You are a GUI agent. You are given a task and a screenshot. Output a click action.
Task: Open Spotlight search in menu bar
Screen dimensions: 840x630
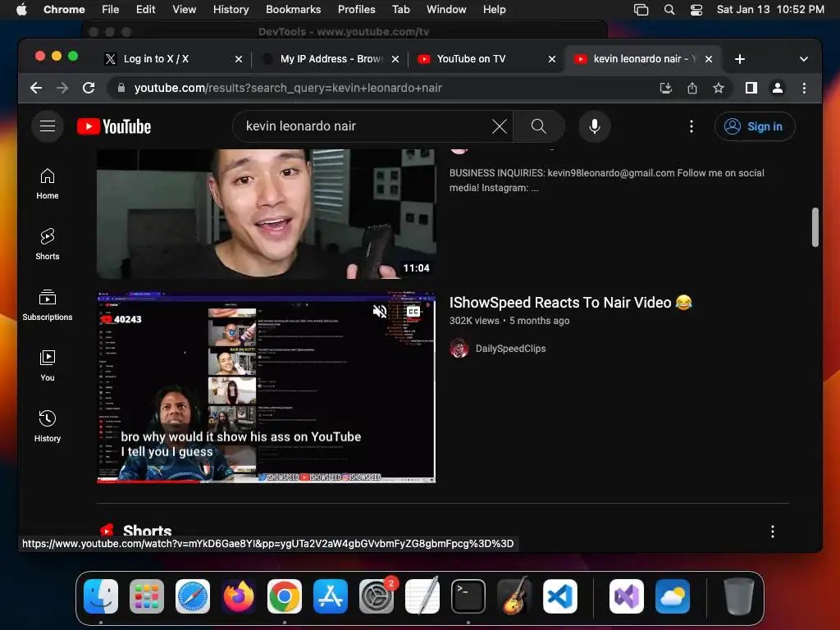(669, 9)
